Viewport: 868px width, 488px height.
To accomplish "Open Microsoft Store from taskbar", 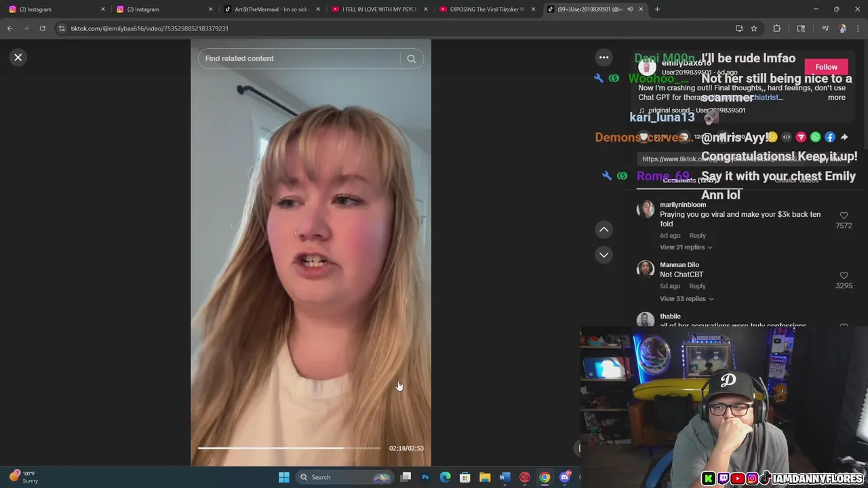I will coord(465,477).
